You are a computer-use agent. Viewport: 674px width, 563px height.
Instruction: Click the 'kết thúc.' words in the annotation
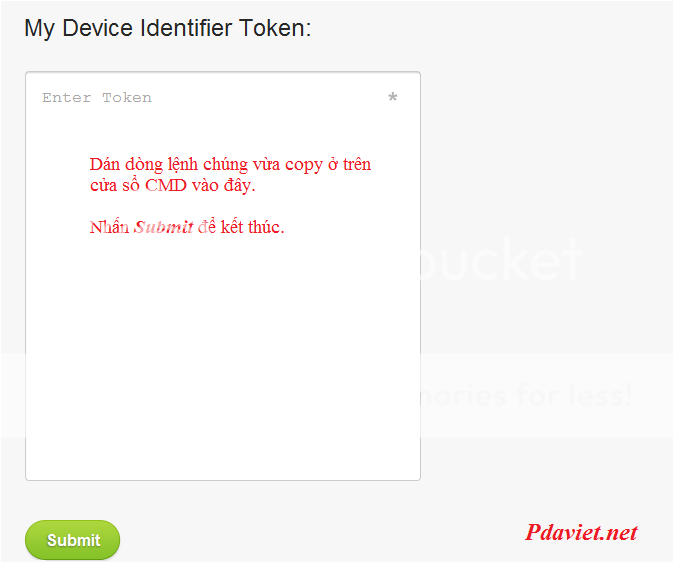pyautogui.click(x=252, y=226)
